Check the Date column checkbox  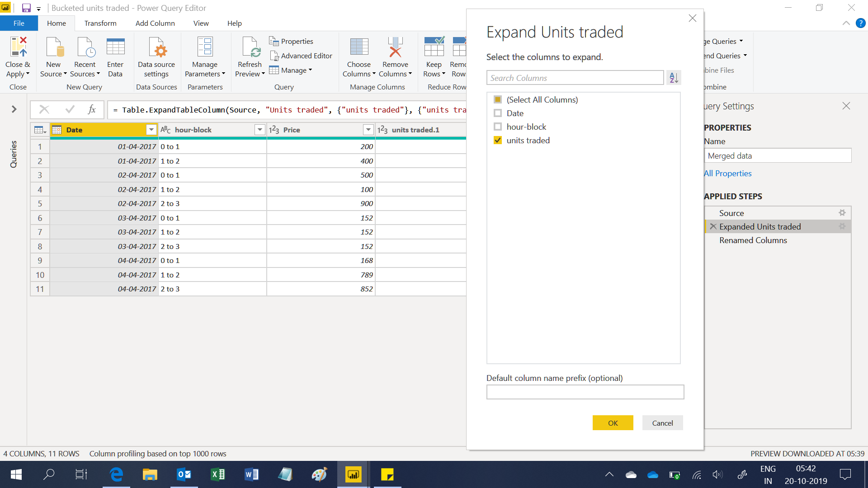(x=498, y=113)
